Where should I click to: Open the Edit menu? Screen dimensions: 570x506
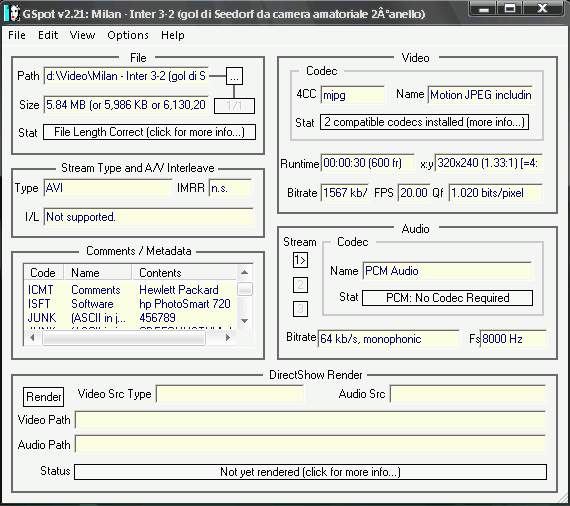point(48,35)
